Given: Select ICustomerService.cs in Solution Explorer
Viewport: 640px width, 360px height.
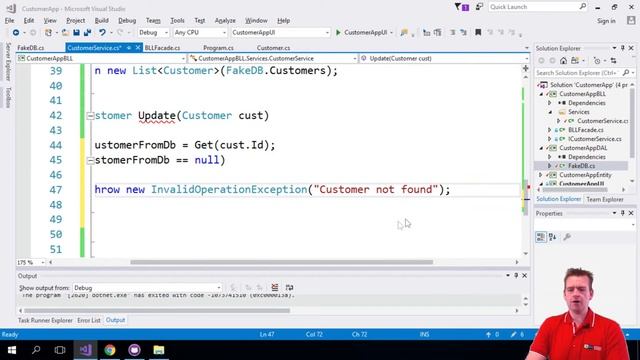Looking at the screenshot, I should (x=595, y=139).
